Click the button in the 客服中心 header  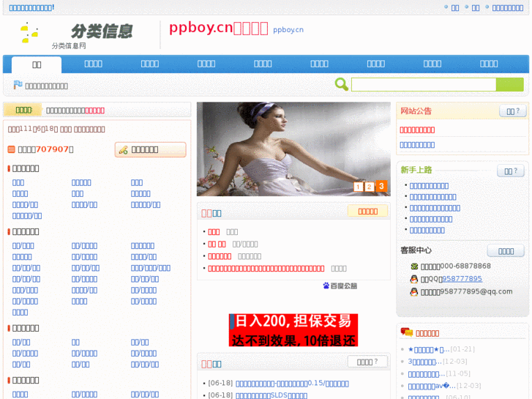(506, 251)
